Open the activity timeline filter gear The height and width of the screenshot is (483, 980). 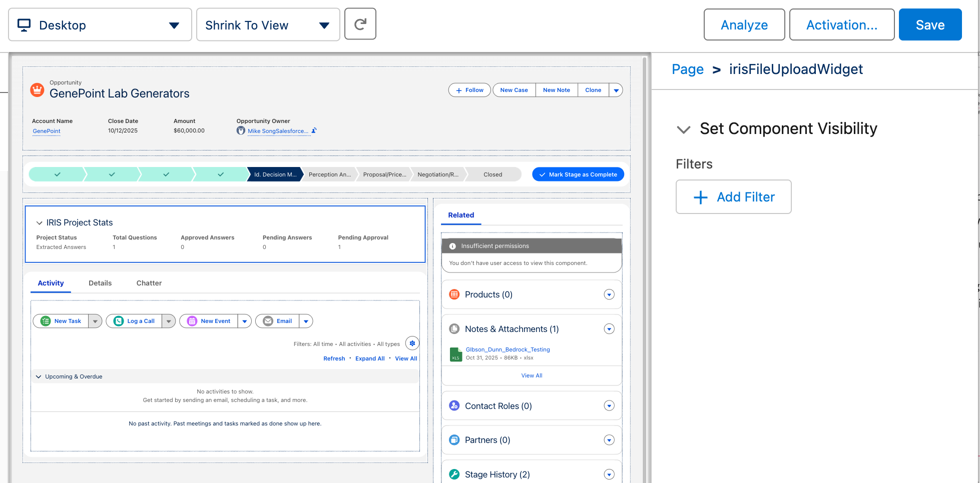coord(412,343)
